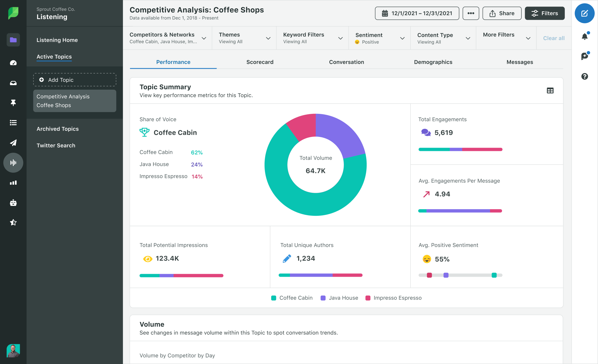Click the date range picker field
Image resolution: width=598 pixels, height=364 pixels.
point(417,13)
